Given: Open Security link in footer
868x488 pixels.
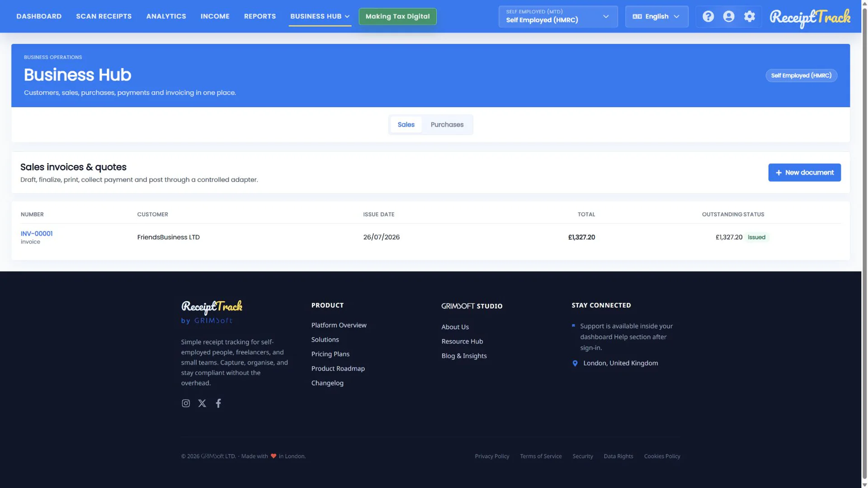Looking at the screenshot, I should pyautogui.click(x=582, y=456).
